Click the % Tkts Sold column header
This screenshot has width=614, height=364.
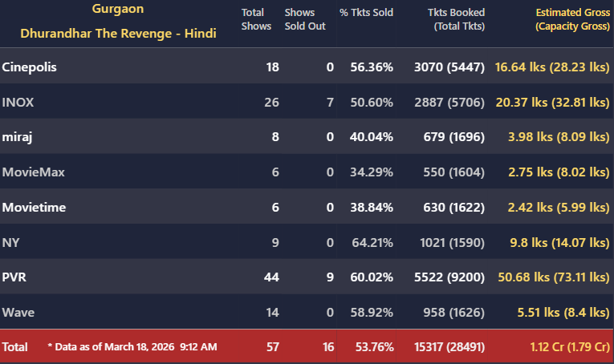pyautogui.click(x=366, y=13)
